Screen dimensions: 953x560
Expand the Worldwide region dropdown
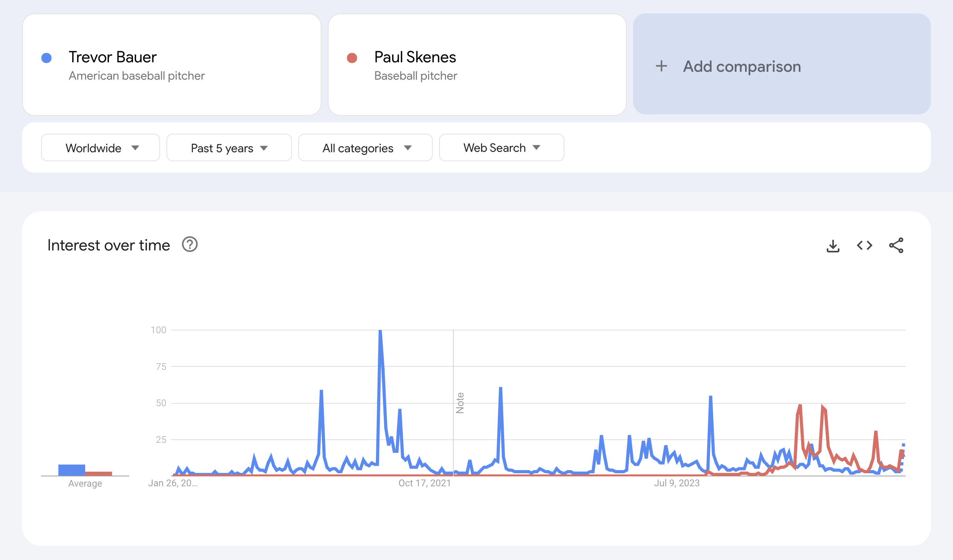tap(100, 148)
